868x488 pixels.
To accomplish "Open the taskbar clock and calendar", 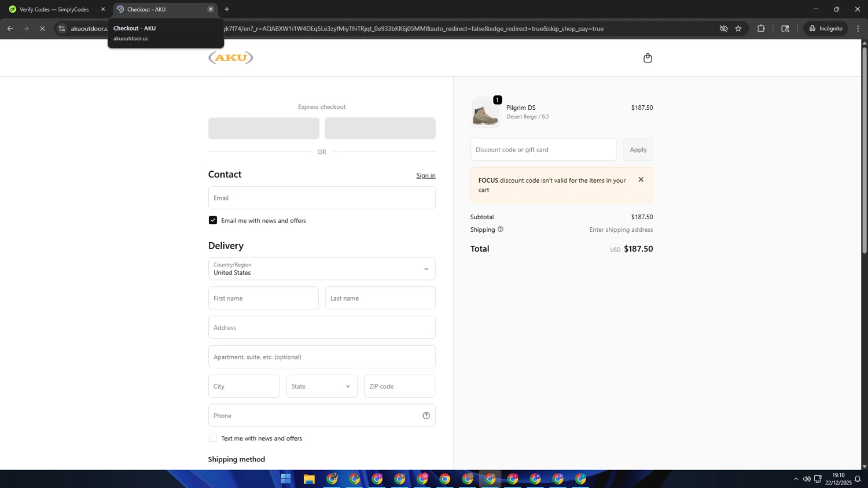I will click(x=838, y=479).
